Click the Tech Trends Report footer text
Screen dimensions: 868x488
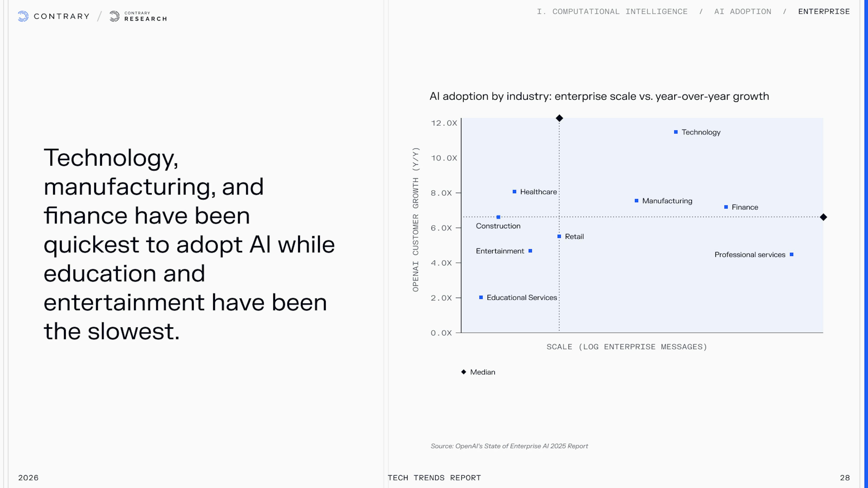[x=434, y=478]
